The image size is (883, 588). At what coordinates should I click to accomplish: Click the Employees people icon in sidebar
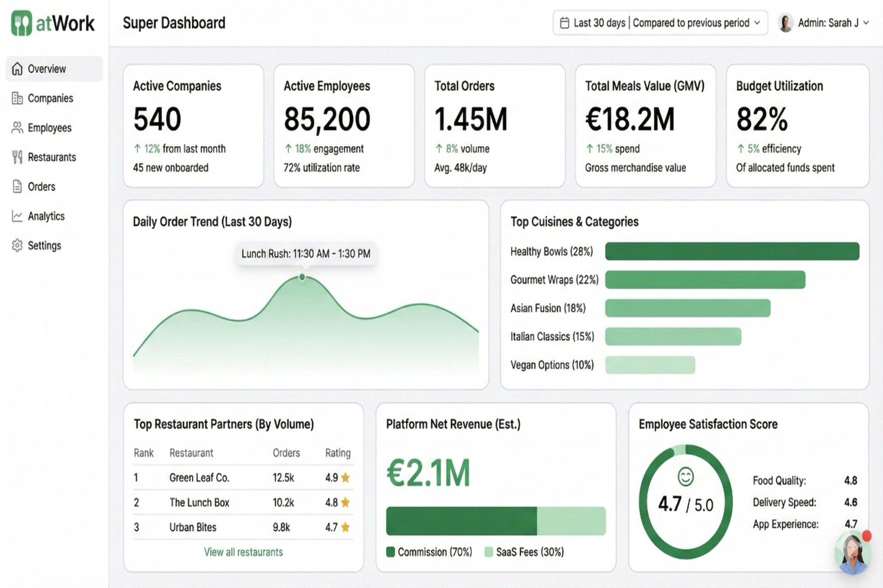[x=17, y=128]
